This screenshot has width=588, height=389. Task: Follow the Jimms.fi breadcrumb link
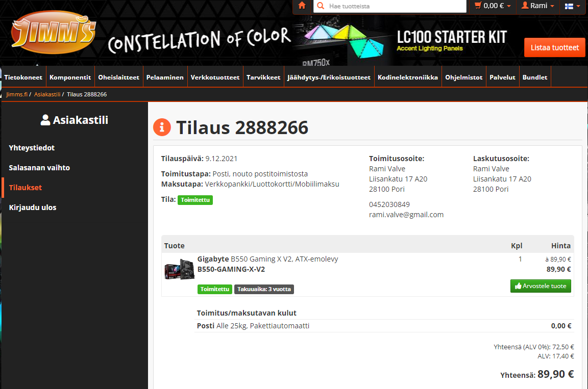pos(17,94)
